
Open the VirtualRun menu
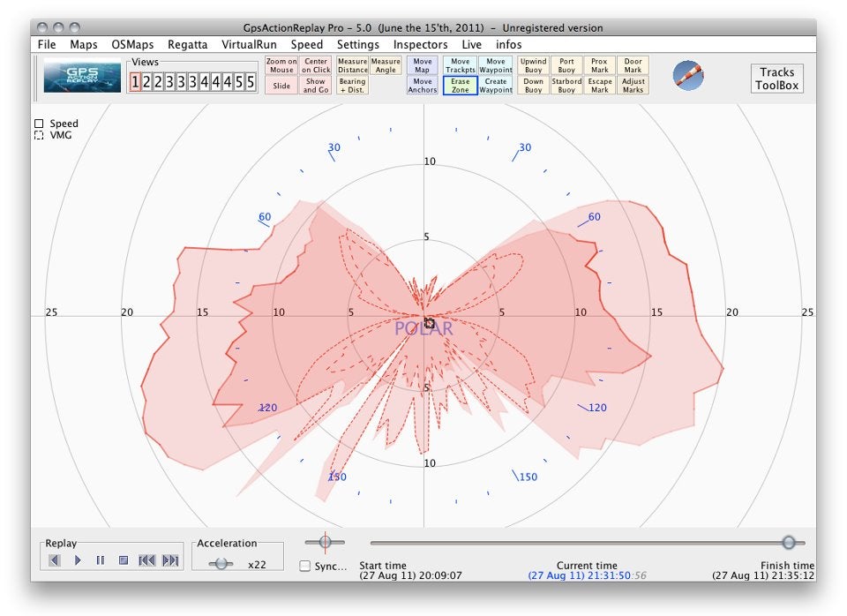click(249, 44)
